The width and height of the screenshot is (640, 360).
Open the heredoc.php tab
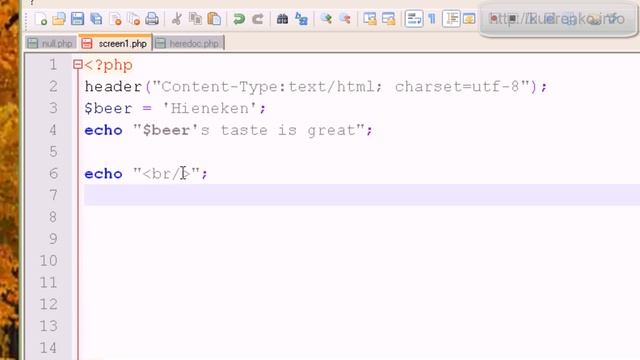189,43
